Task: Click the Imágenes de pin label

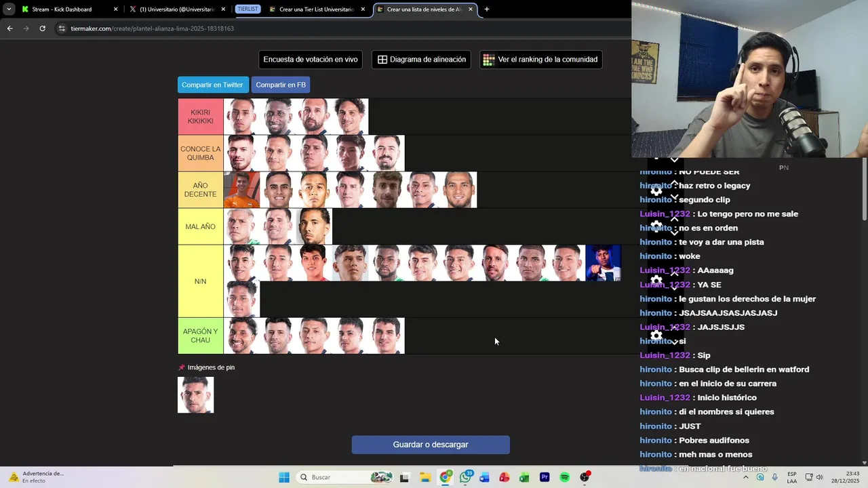Action: pyautogui.click(x=211, y=367)
